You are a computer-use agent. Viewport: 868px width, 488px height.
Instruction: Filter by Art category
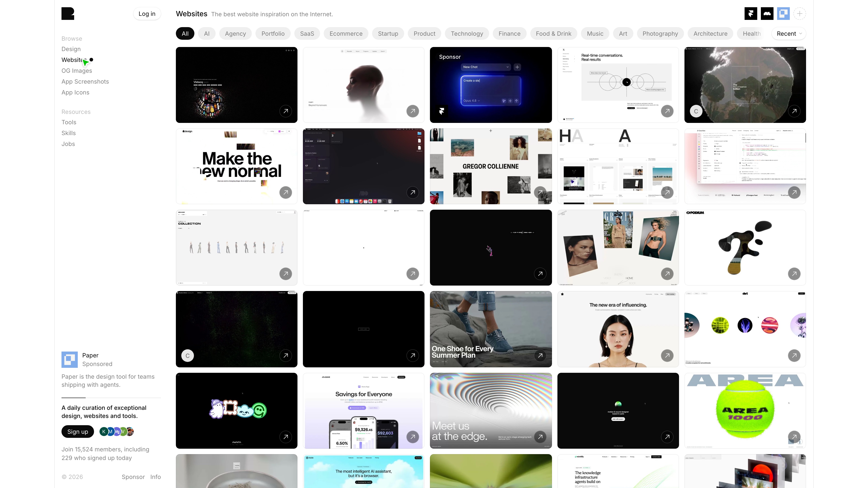(623, 34)
